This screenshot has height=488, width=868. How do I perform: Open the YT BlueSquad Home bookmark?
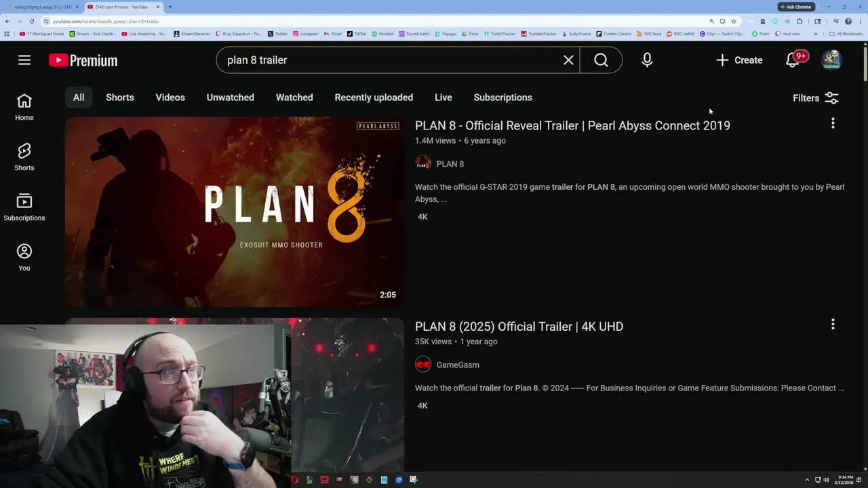point(41,33)
